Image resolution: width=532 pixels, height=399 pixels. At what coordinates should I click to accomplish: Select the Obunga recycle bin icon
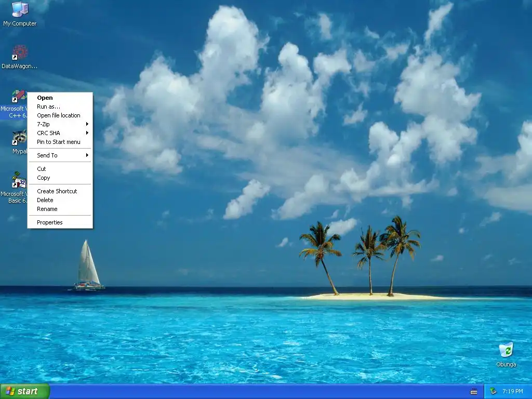click(x=506, y=354)
